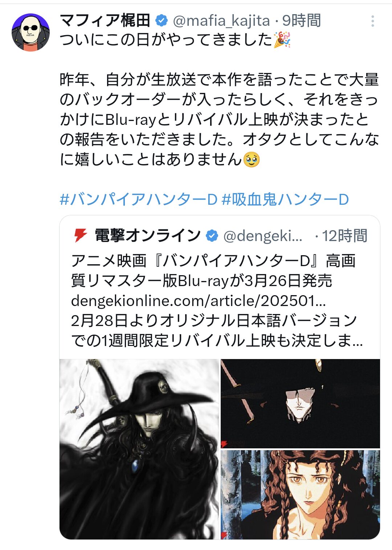Click 電撃オンライン's verified checkmark badge
392x550 pixels.
pyautogui.click(x=212, y=236)
